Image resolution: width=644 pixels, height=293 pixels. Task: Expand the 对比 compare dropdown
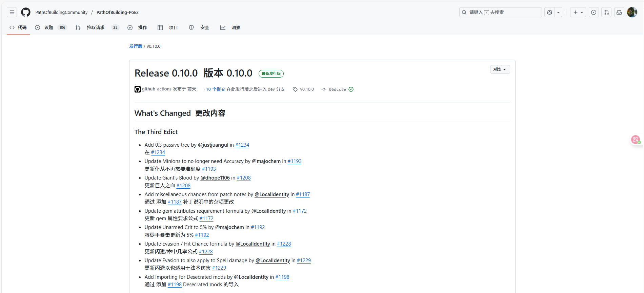click(x=500, y=69)
